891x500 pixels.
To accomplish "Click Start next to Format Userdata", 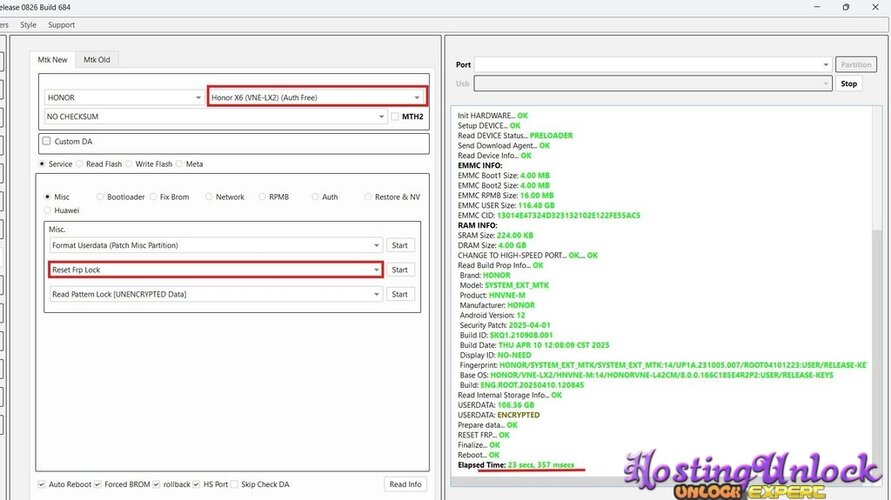I will [x=399, y=245].
